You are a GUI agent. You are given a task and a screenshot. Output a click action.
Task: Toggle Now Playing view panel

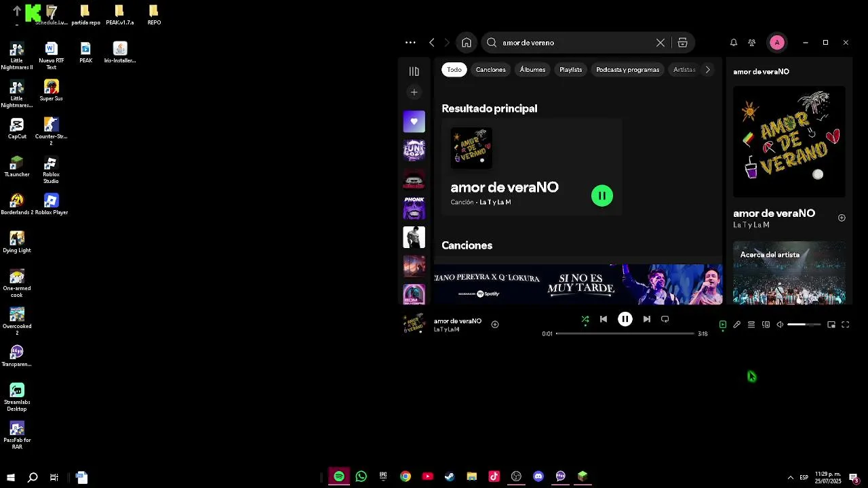[x=723, y=325]
